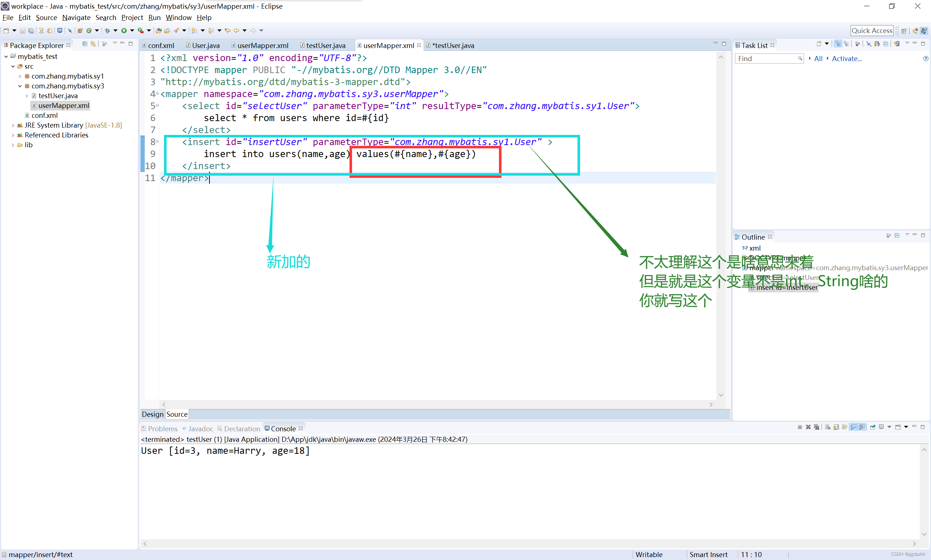This screenshot has width=931, height=560.
Task: Switch to the conf.xml editor tab
Action: pyautogui.click(x=158, y=45)
